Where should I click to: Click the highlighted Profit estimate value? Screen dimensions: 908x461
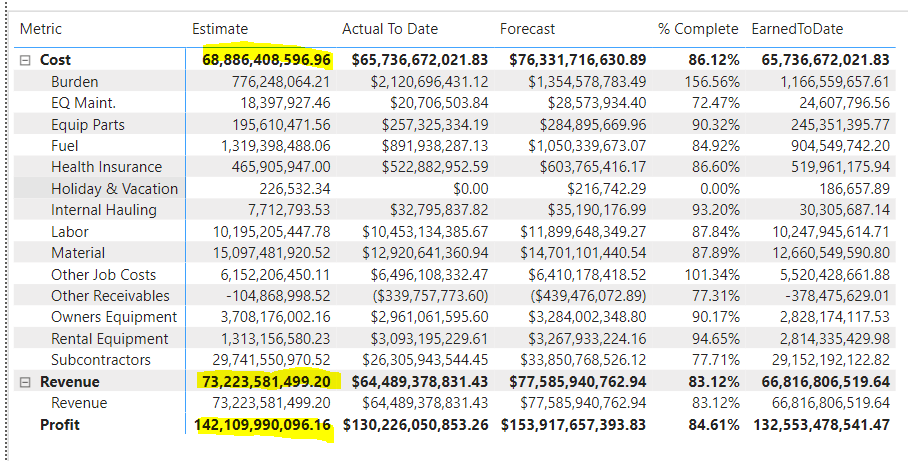(x=262, y=425)
